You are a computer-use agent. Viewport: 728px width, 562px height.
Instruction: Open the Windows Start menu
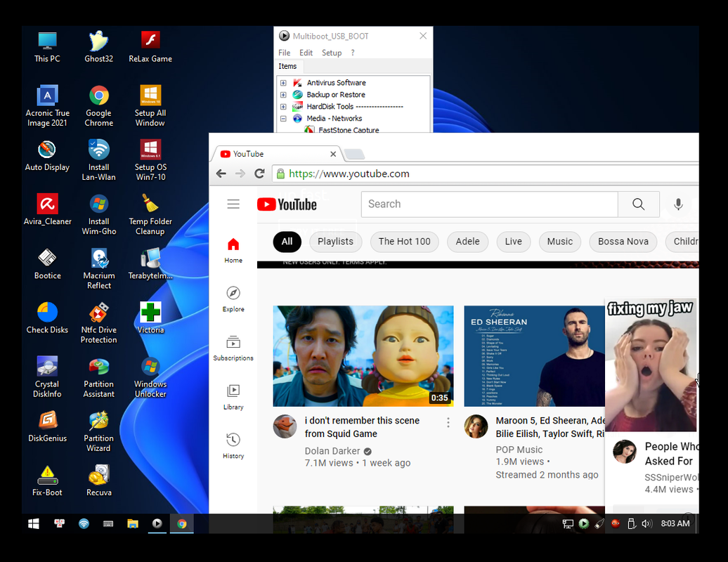(x=34, y=523)
